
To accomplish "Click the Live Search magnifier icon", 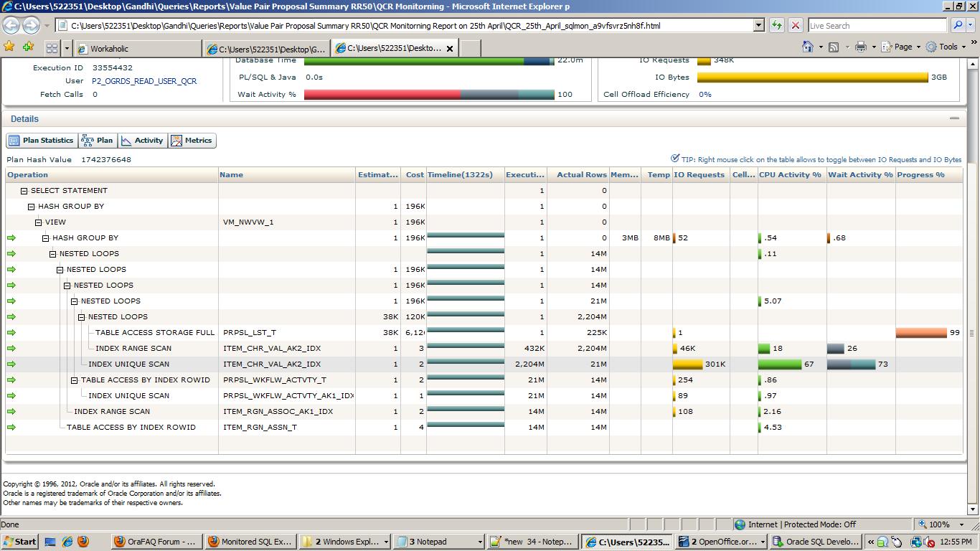I will (x=958, y=25).
